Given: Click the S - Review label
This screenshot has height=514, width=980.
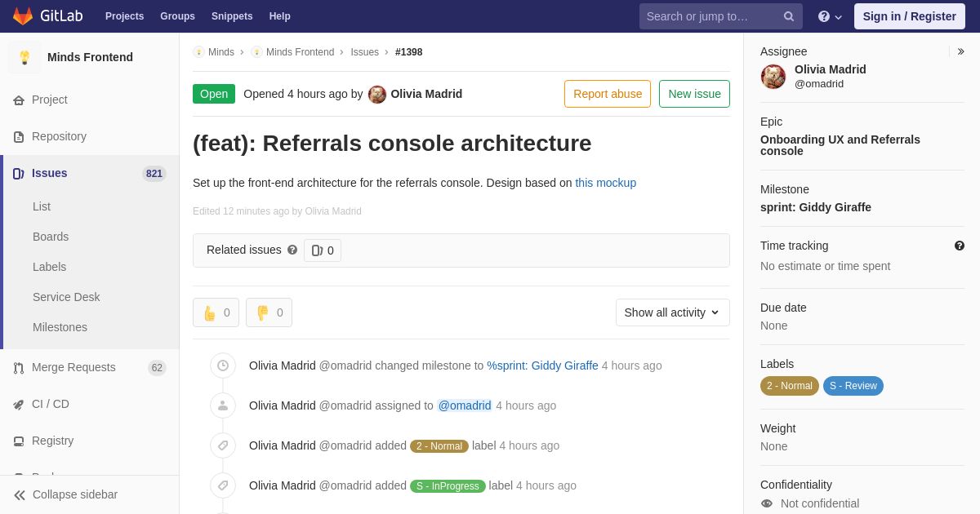Looking at the screenshot, I should [853, 386].
